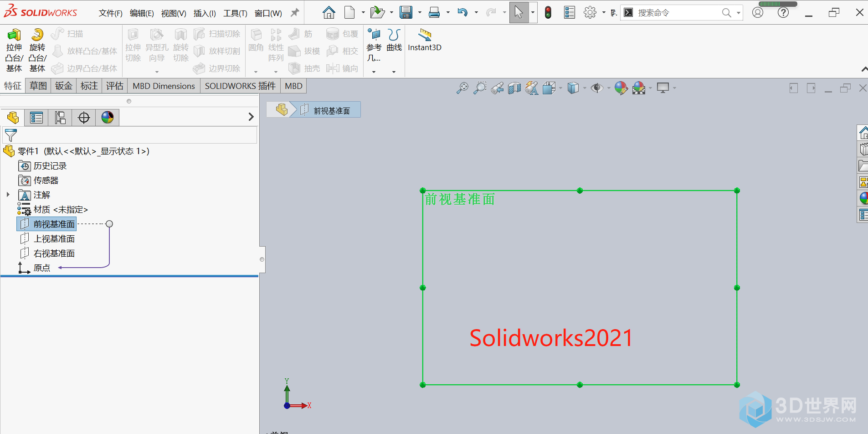868x434 pixels.
Task: Click Section View icon
Action: [514, 88]
